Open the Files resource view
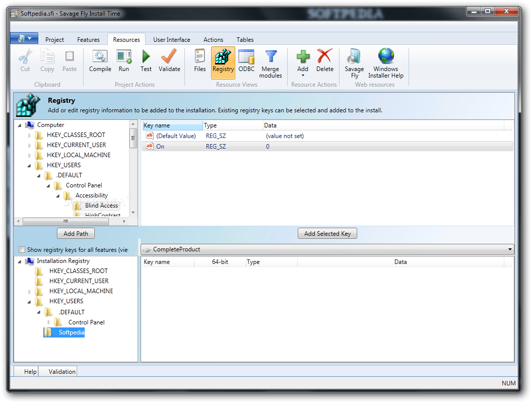This screenshot has height=403, width=532. [199, 56]
